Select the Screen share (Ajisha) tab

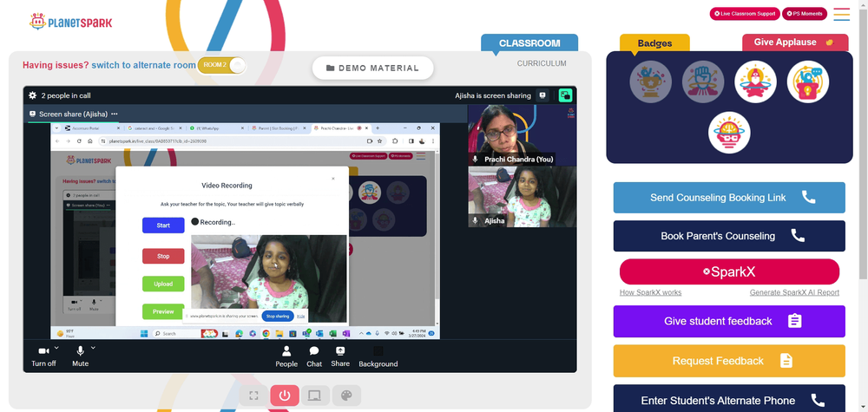74,114
